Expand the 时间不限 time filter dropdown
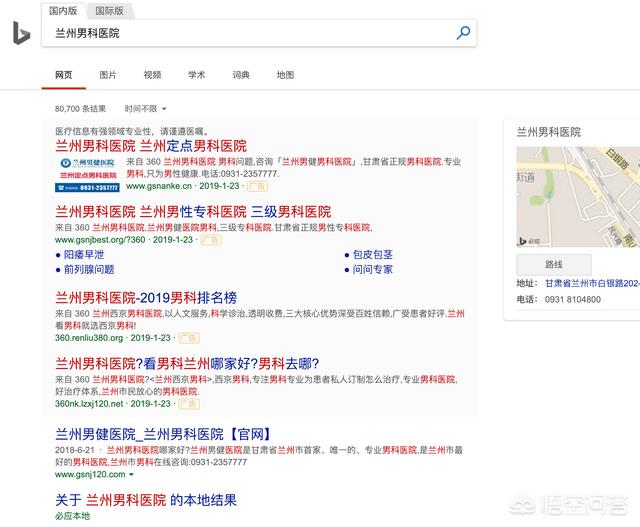 point(145,109)
